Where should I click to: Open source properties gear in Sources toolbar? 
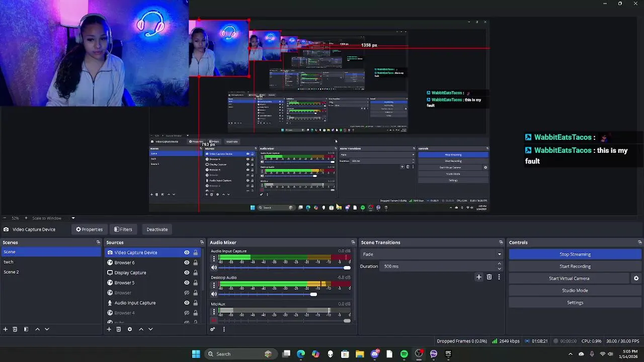tap(130, 329)
